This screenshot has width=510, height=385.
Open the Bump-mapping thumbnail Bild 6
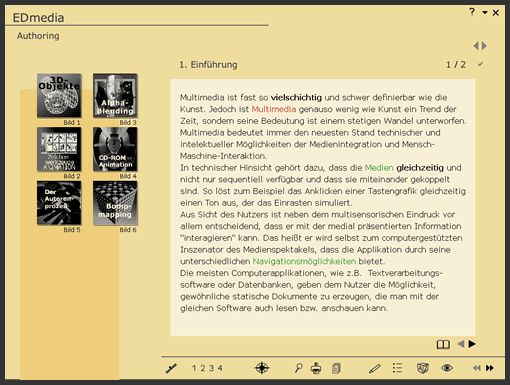(115, 203)
